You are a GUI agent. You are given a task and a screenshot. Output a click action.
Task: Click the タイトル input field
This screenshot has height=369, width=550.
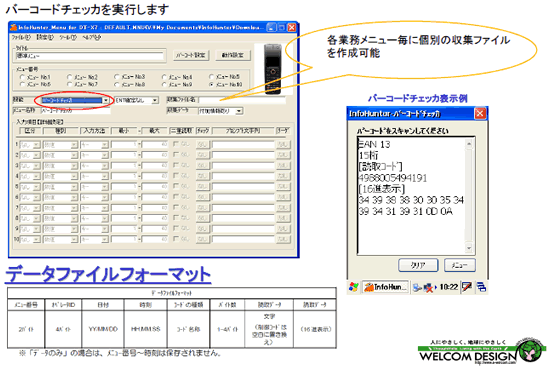coord(89,56)
